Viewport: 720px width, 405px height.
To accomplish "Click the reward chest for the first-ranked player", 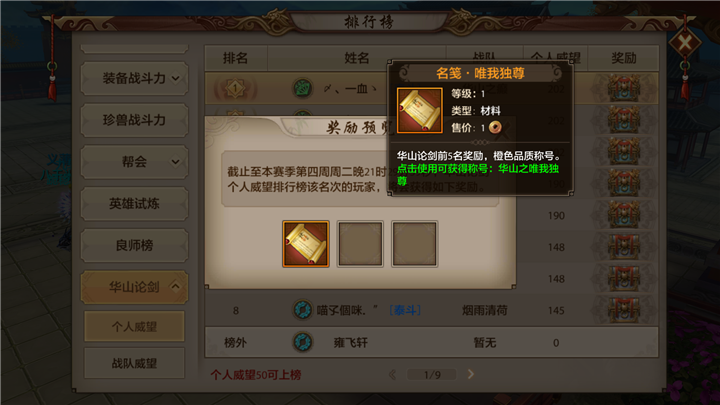I will click(x=624, y=88).
